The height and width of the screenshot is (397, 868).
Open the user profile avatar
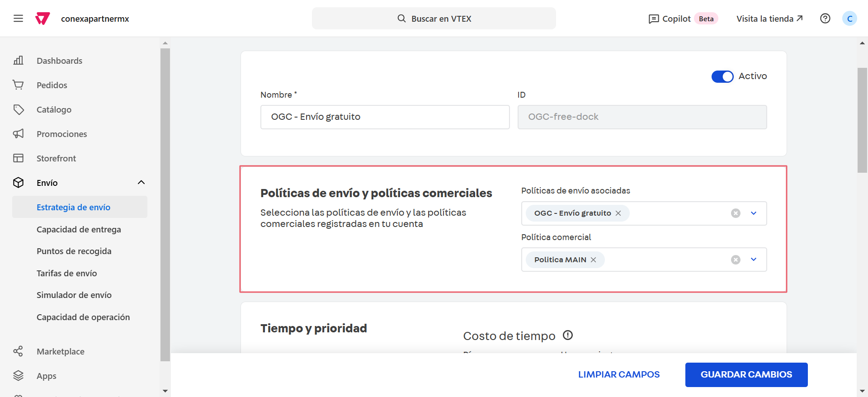[849, 19]
